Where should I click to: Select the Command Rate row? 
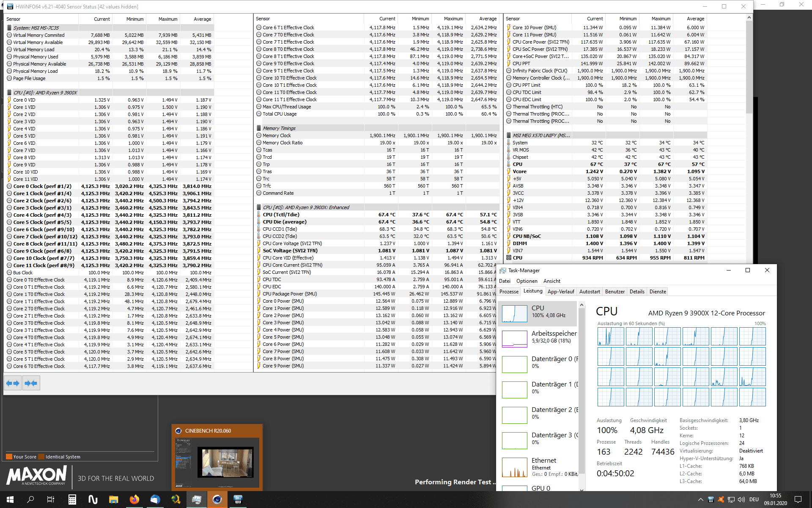point(377,193)
